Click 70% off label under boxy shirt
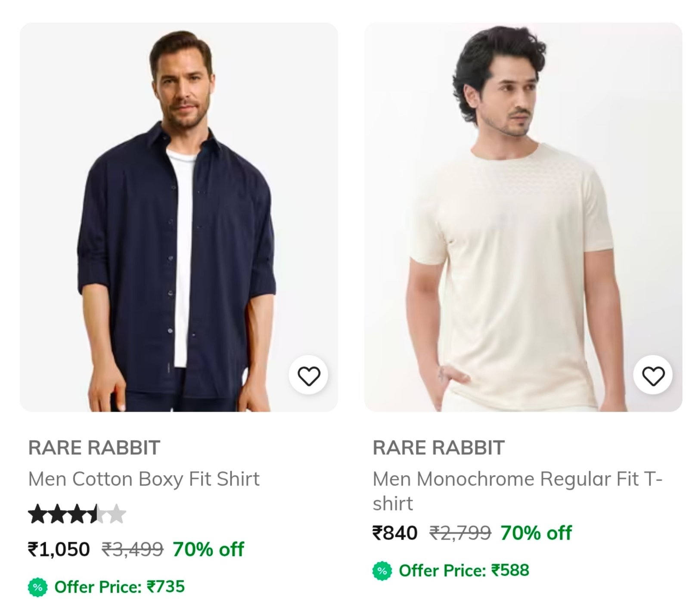689x616 pixels. click(x=208, y=549)
